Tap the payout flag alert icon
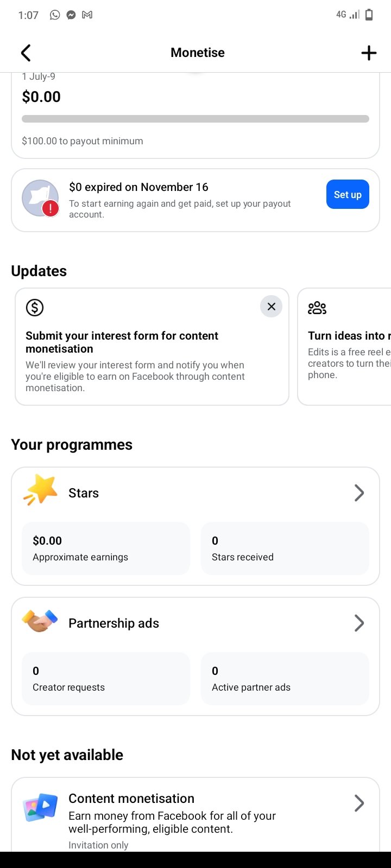This screenshot has width=391, height=868. click(x=40, y=198)
